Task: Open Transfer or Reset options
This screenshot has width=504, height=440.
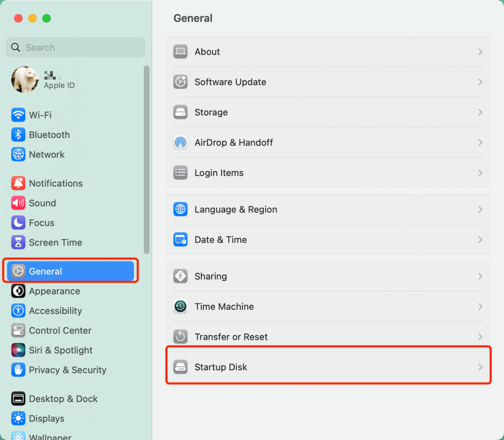Action: point(231,337)
